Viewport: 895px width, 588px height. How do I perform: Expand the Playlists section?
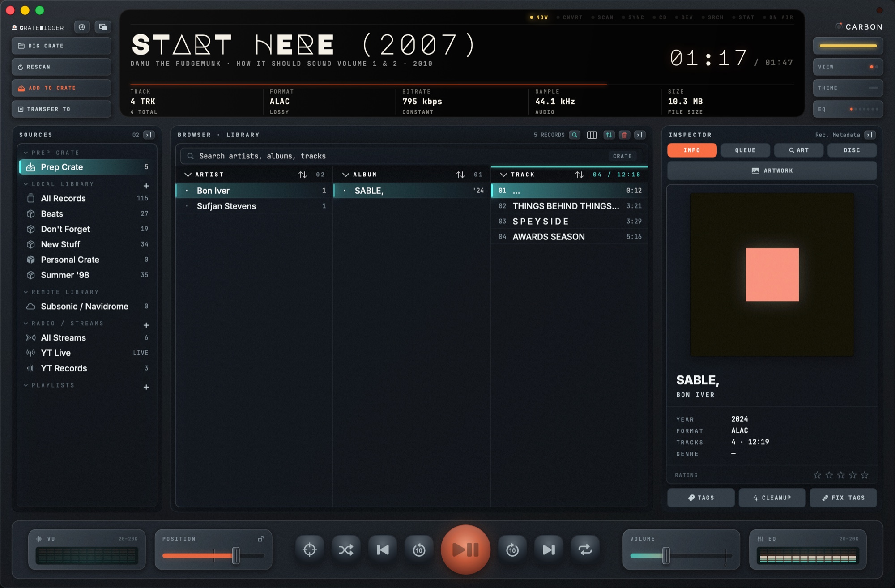coord(26,385)
